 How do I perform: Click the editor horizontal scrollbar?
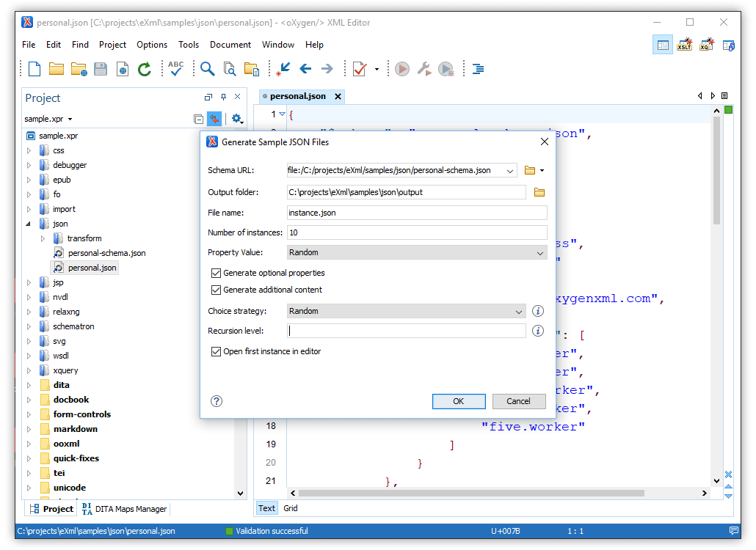click(x=471, y=494)
